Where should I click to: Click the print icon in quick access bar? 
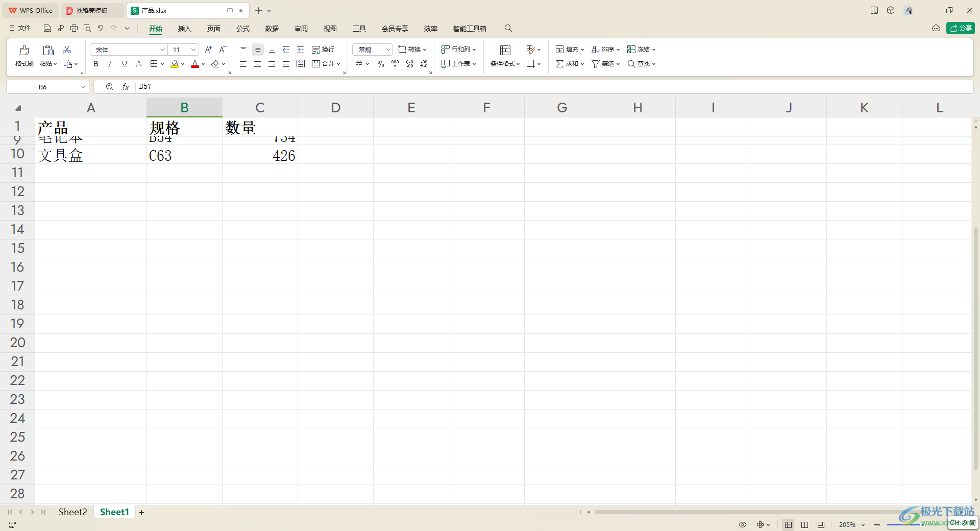74,28
